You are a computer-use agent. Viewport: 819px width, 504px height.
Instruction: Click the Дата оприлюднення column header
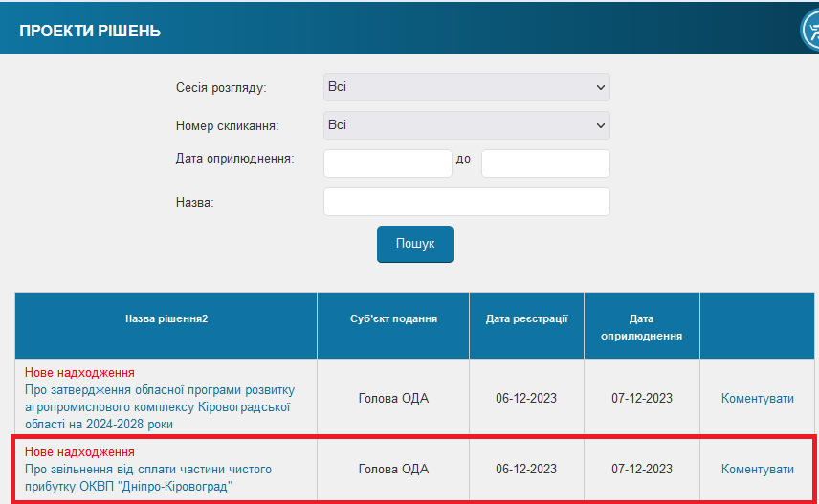(641, 327)
